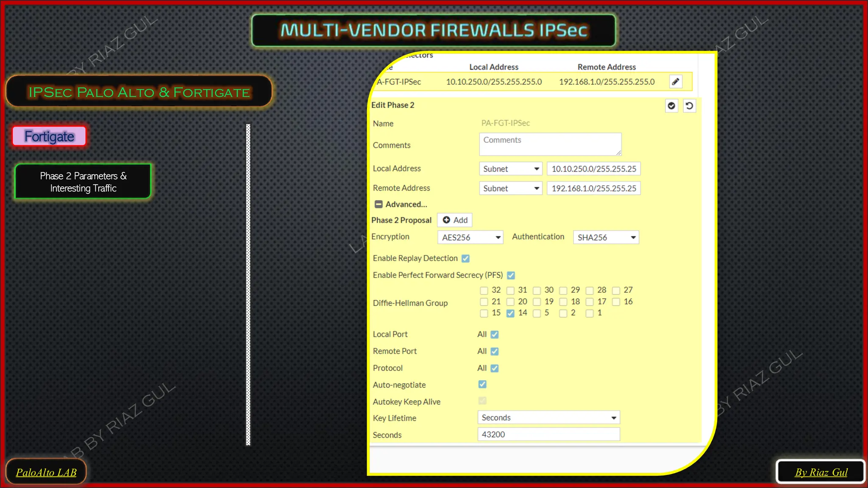
Task: Open the Encryption AES256 dropdown
Action: pyautogui.click(x=470, y=237)
